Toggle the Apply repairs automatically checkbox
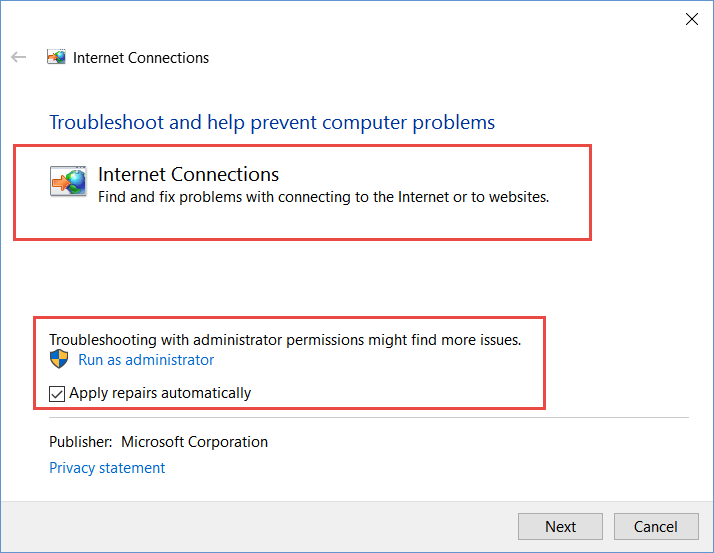Screen dimensions: 714x553 coord(57,393)
